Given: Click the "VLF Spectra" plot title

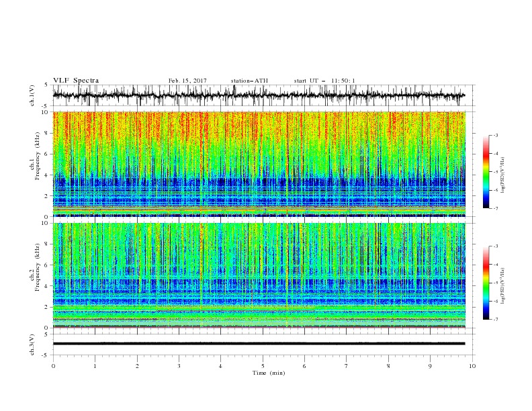Looking at the screenshot, I should 76,81.
